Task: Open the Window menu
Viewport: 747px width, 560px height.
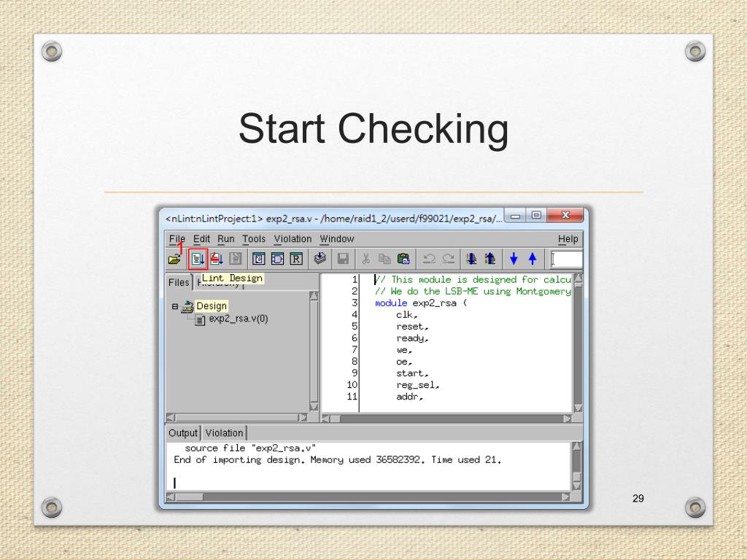Action: (337, 239)
